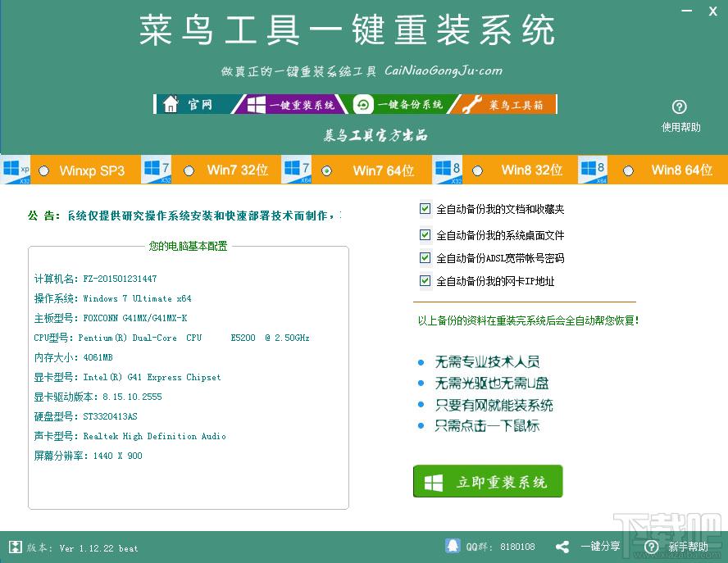
Task: Click the Windows 7 x32 logo icon
Action: 157,170
